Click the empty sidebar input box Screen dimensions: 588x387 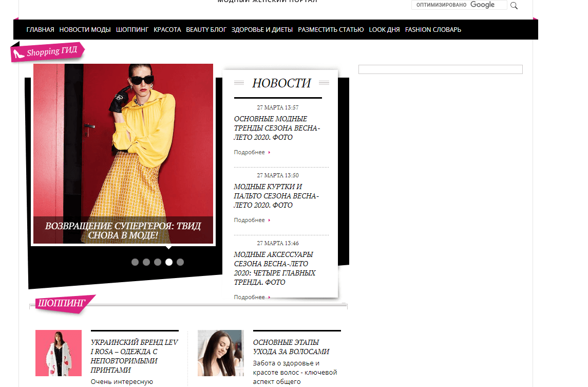coord(440,69)
